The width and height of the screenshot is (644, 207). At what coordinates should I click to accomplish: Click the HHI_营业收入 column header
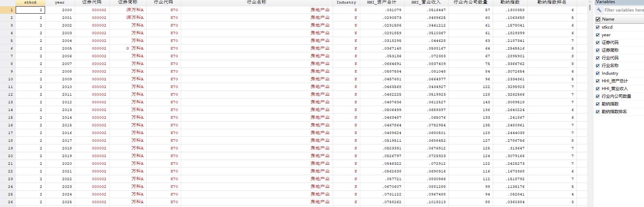point(426,2)
